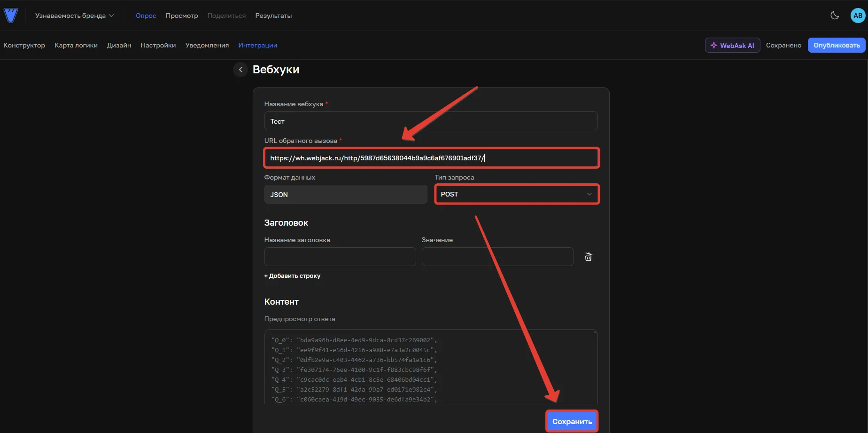This screenshot has width=868, height=433.
Task: Click the WebAsk AI sparkle button
Action: pos(732,45)
